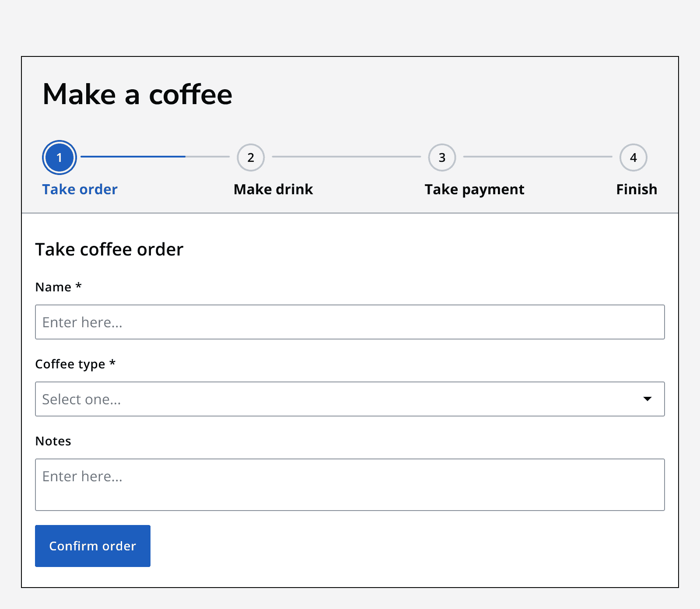Select step 1 circle in progress tracker

pos(59,157)
